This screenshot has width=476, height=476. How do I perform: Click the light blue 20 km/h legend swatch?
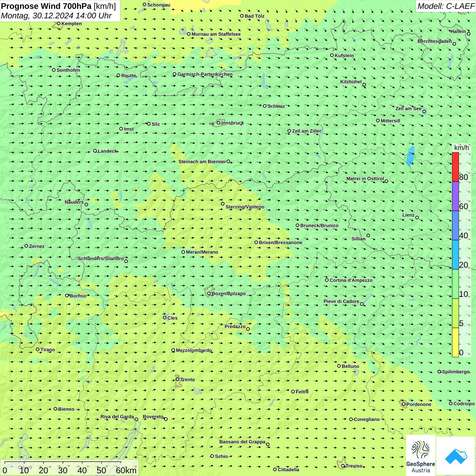click(x=455, y=255)
